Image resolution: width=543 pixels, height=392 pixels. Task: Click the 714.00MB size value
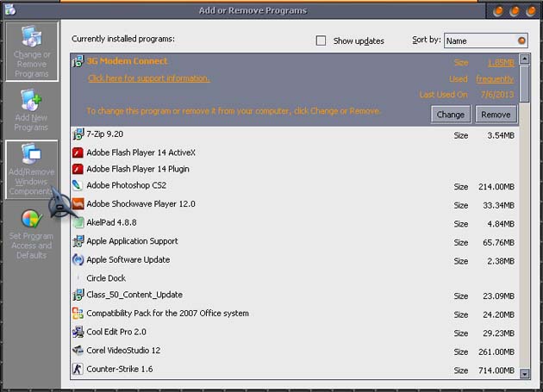496,370
